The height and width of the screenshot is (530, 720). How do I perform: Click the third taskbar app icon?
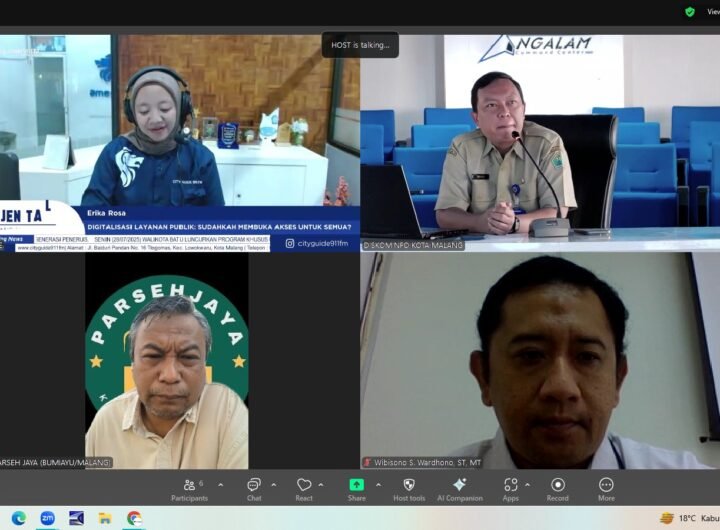tap(76, 518)
